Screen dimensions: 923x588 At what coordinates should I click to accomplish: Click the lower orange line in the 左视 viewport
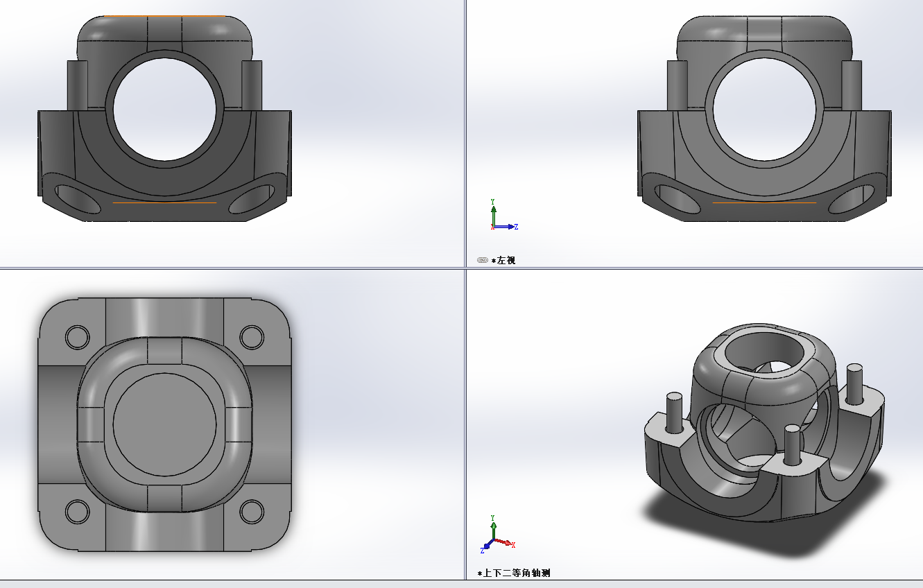764,203
